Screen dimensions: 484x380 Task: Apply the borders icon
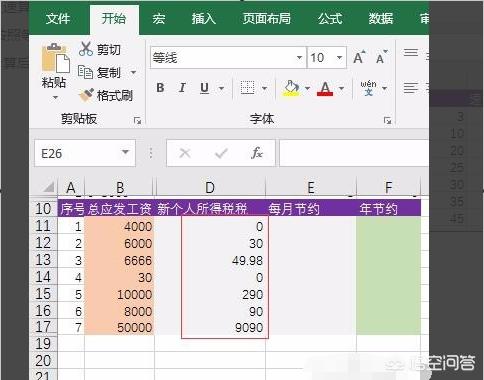(x=247, y=88)
